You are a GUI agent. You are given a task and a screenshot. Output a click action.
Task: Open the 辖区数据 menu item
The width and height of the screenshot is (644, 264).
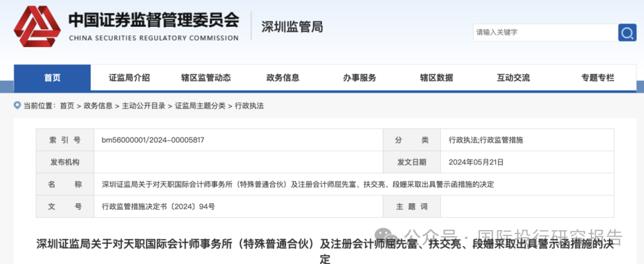tap(436, 77)
